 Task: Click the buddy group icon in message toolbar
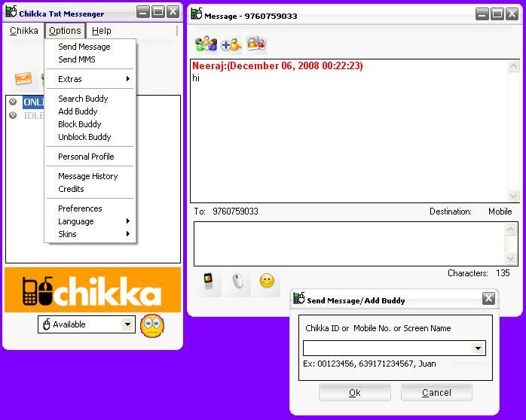[x=205, y=44]
